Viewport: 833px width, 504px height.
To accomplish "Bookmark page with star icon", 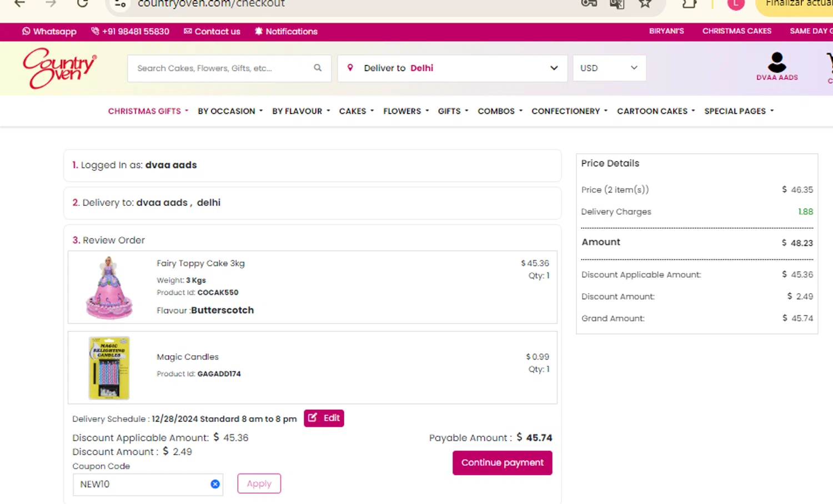I will [645, 3].
